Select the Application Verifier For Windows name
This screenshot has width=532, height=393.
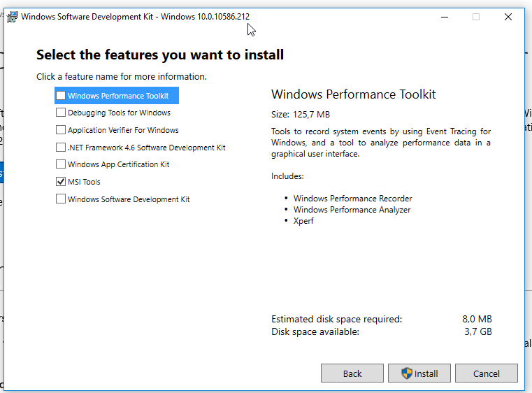click(123, 130)
